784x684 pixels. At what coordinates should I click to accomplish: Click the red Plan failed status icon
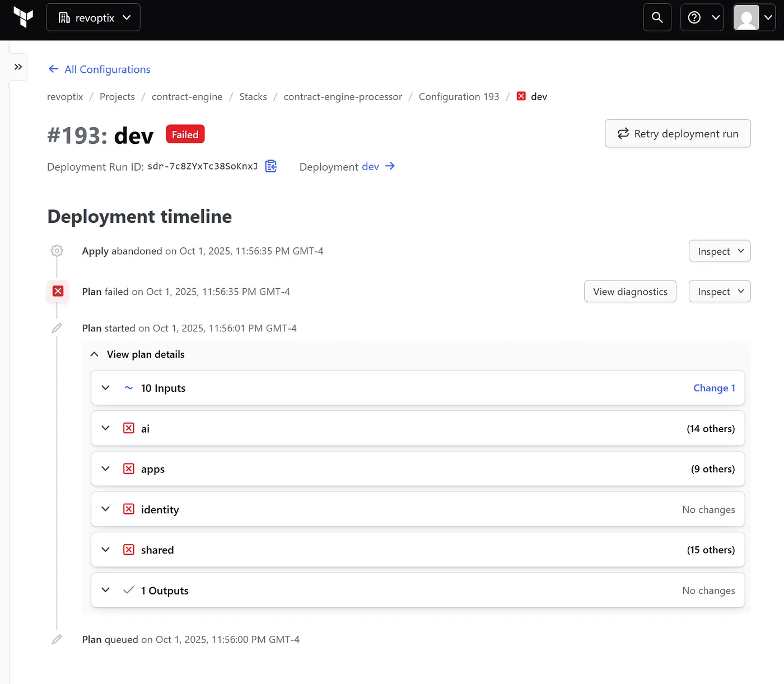click(x=58, y=291)
